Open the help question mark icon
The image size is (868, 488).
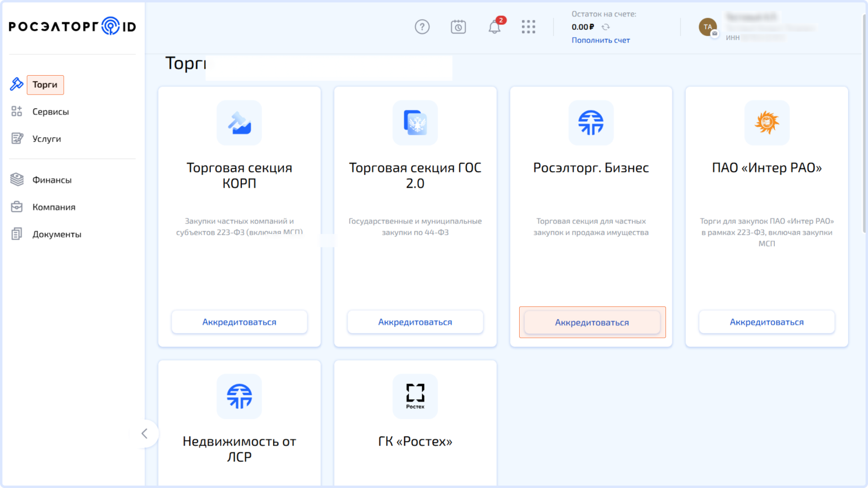[422, 27]
